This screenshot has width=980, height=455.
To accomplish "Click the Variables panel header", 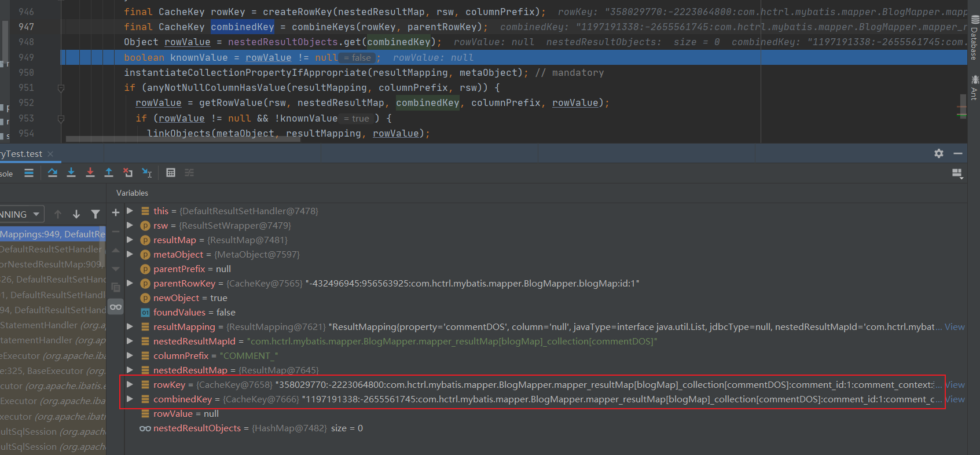I will point(132,193).
